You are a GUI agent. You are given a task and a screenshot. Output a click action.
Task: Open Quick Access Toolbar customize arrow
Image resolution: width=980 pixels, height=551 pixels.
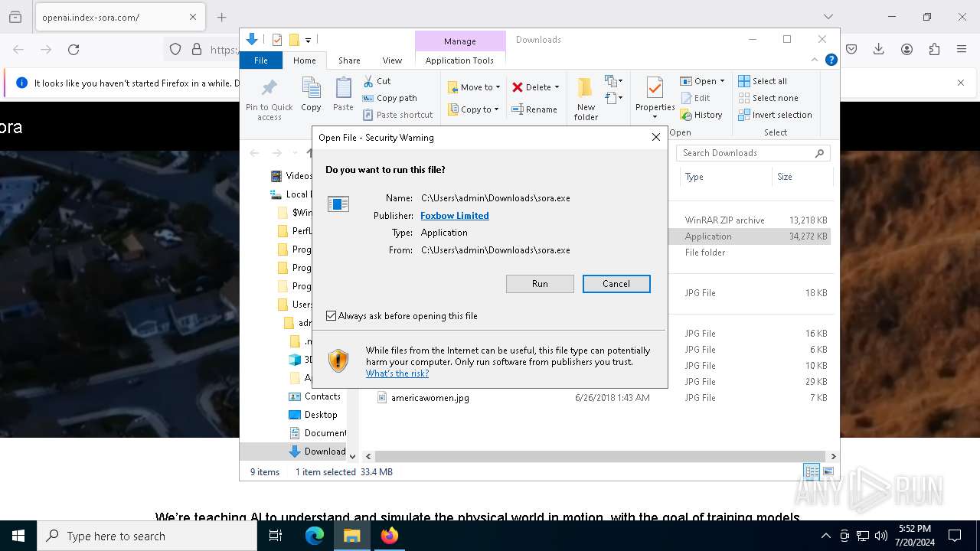click(x=308, y=40)
